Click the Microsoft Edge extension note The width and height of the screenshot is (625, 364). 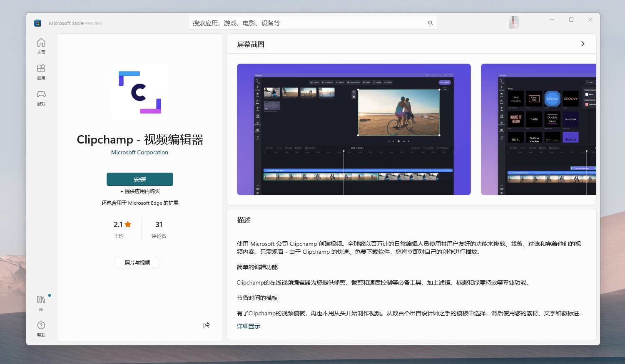coord(140,203)
